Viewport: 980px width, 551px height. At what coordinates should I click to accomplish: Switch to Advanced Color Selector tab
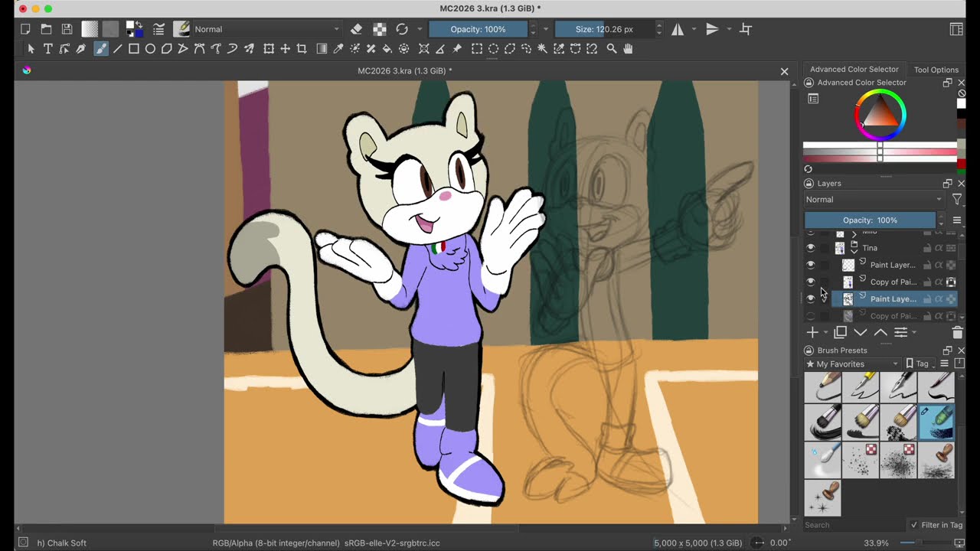point(854,70)
